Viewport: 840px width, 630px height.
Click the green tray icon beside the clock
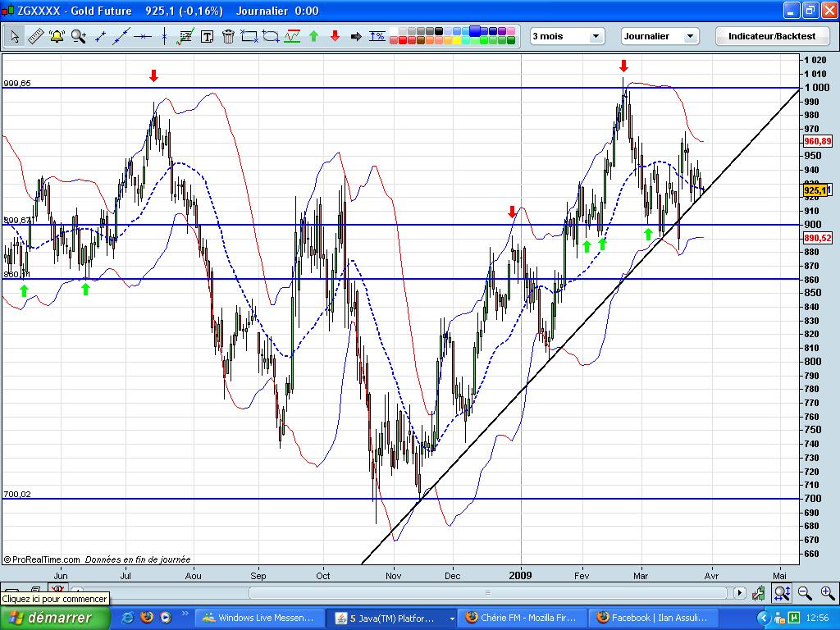pyautogui.click(x=793, y=619)
